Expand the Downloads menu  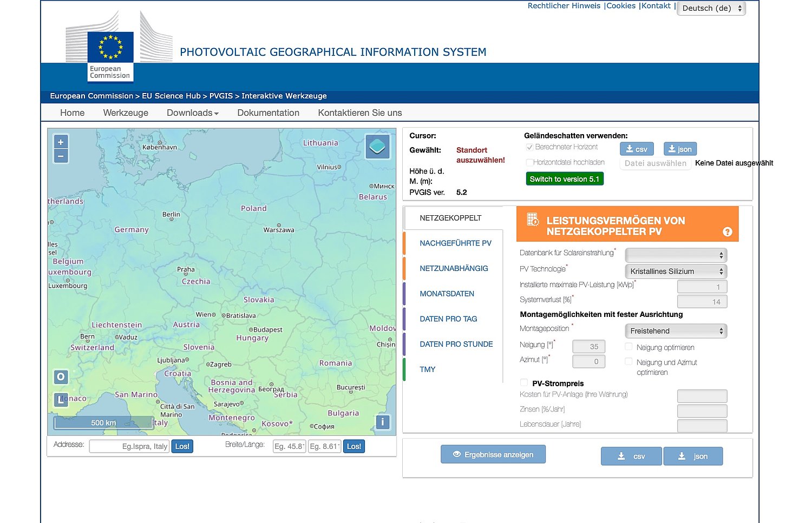[x=193, y=112]
